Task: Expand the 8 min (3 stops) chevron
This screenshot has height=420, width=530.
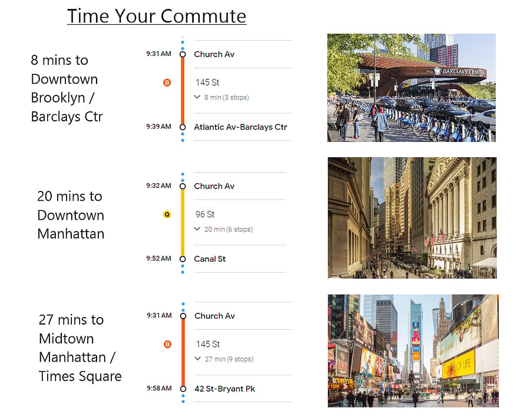Action: [x=197, y=97]
